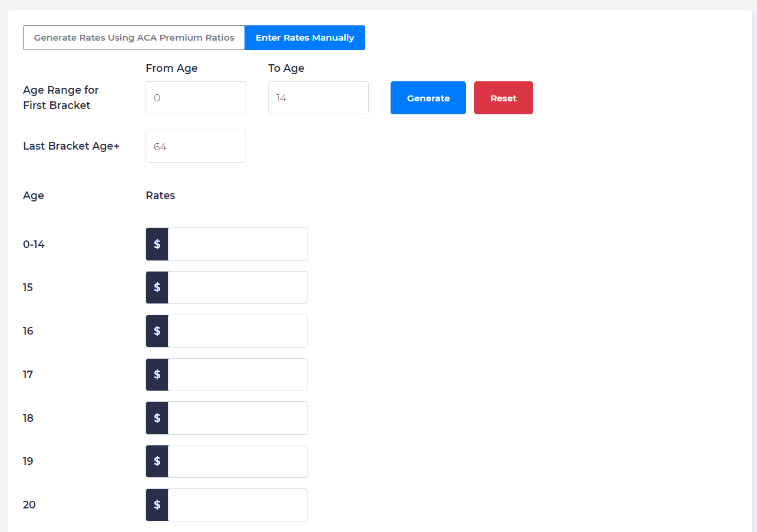Click the rate field for age 15
Image resolution: width=757 pixels, height=532 pixels.
click(x=237, y=288)
